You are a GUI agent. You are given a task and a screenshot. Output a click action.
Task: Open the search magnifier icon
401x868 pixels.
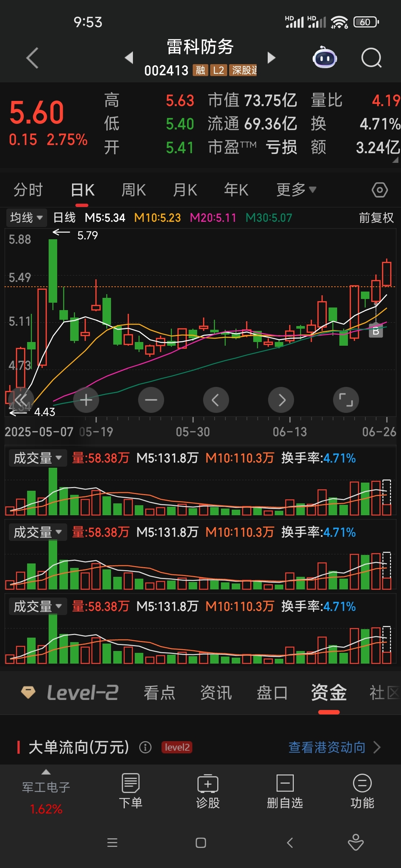(x=371, y=58)
